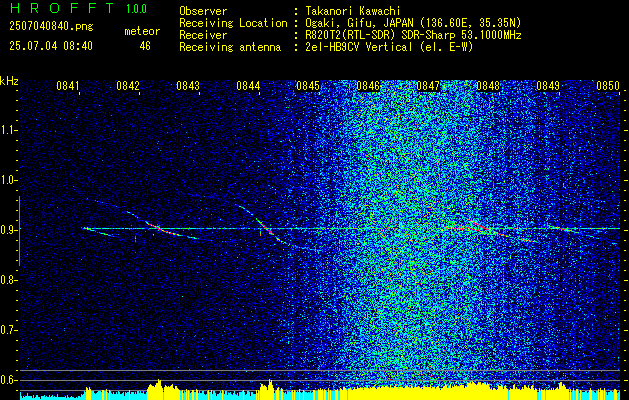Screen dimensions: 629x400
Task: Click the meteor count 46
Action: tap(145, 46)
